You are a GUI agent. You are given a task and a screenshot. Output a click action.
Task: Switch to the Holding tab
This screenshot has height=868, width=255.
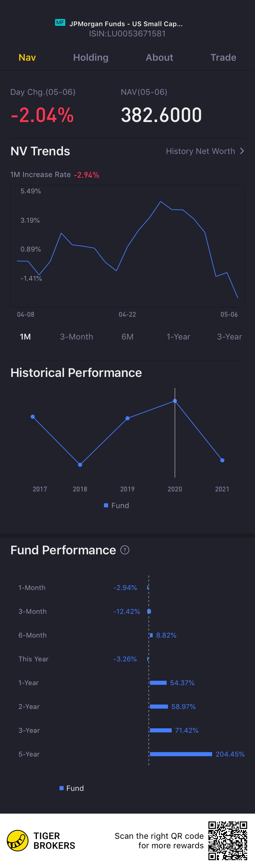91,57
